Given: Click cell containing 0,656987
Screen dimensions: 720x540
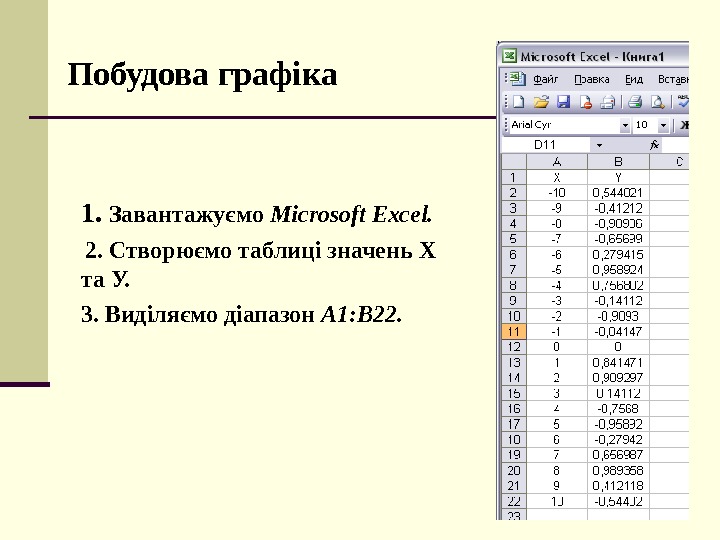Looking at the screenshot, I should [619, 455].
